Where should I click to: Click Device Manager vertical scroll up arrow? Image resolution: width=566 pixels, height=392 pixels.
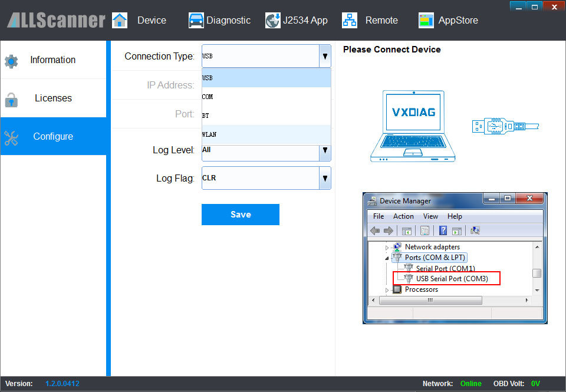click(537, 247)
